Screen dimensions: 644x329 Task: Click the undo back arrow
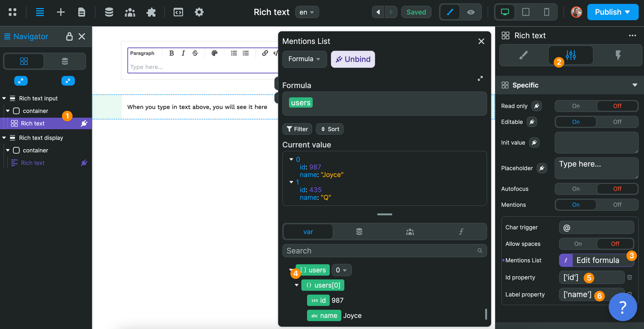(378, 12)
